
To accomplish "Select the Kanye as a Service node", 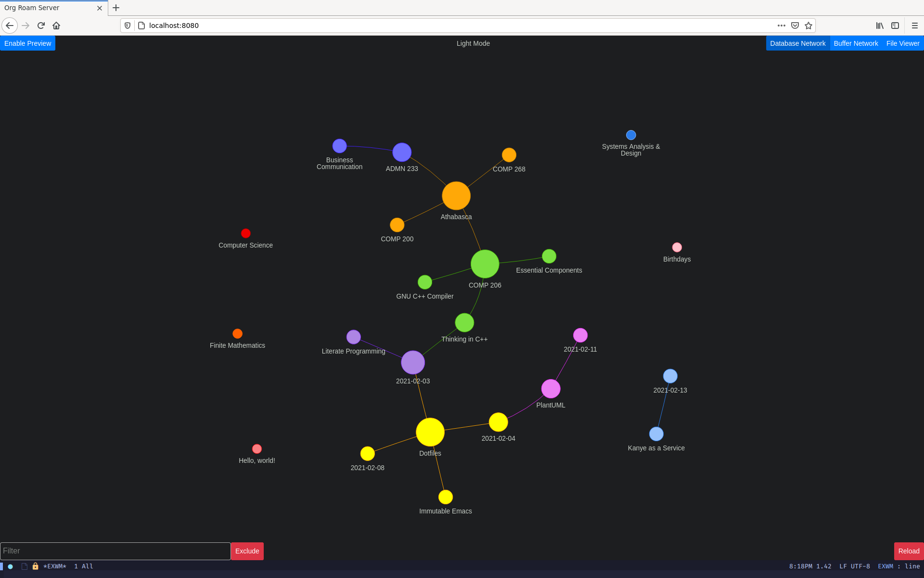I will coord(654,433).
